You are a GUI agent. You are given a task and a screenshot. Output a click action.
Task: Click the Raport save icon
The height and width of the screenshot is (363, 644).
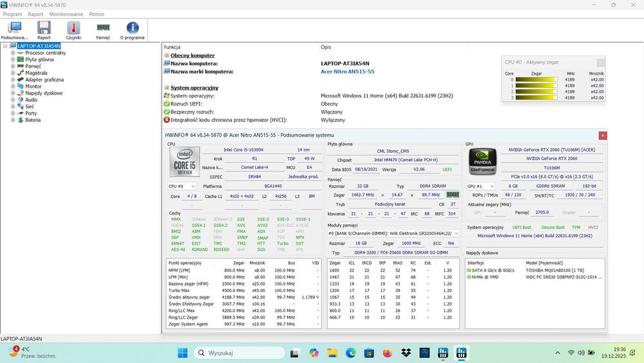coord(44,30)
